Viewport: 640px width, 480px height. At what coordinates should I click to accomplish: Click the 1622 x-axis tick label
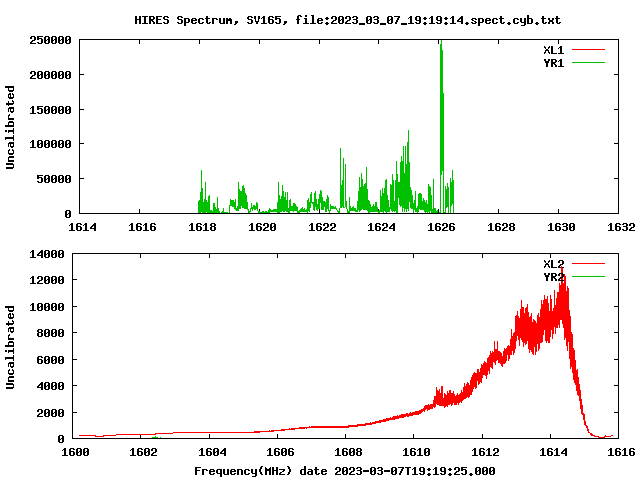[x=322, y=227]
